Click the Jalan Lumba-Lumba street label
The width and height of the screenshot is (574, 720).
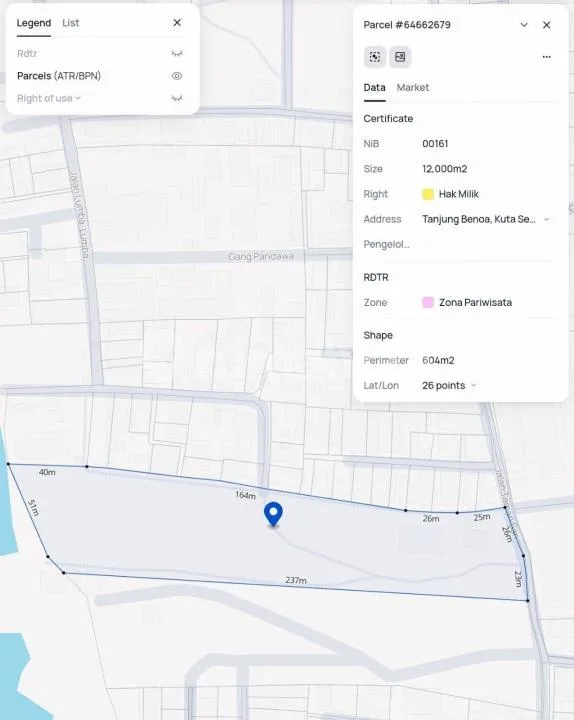point(80,217)
